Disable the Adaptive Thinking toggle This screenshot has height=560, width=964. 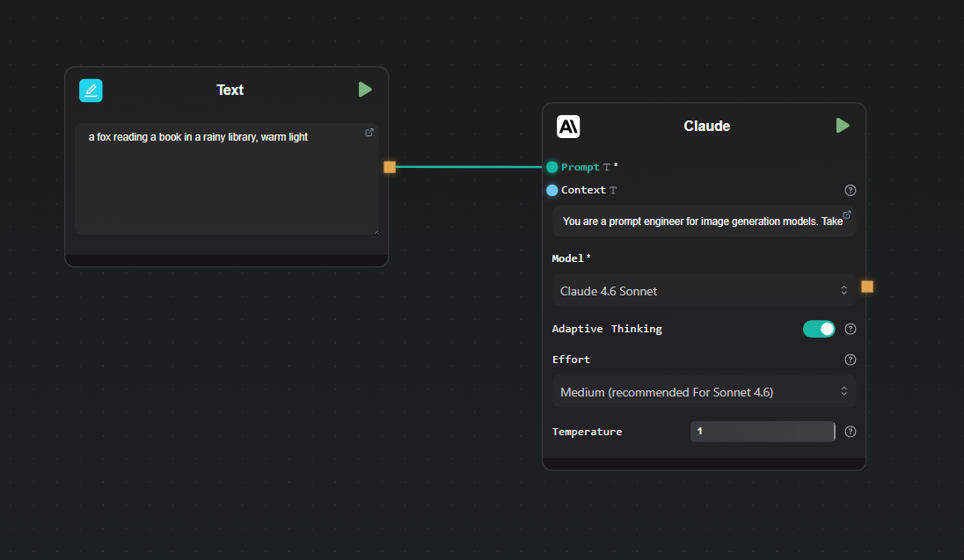coord(819,328)
